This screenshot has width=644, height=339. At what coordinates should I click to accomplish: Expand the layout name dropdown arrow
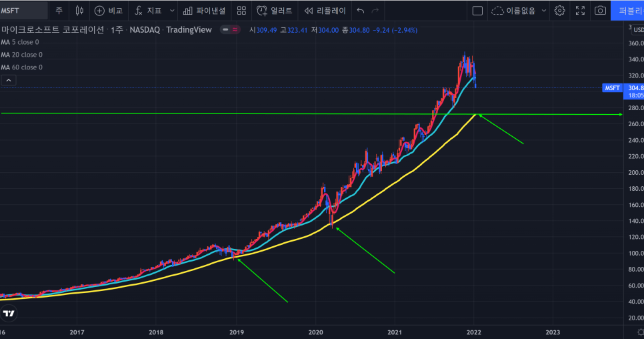coord(544,11)
